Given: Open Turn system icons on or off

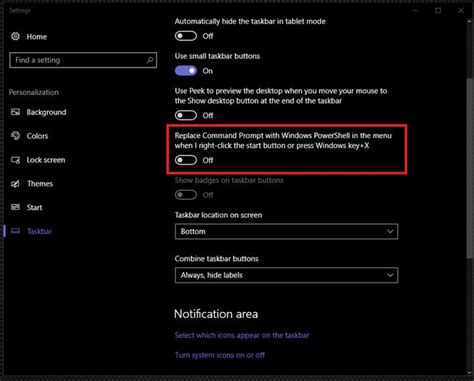Looking at the screenshot, I should (x=220, y=355).
